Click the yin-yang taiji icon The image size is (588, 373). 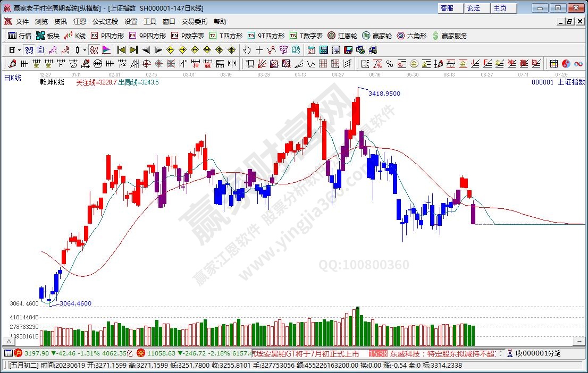click(566, 64)
